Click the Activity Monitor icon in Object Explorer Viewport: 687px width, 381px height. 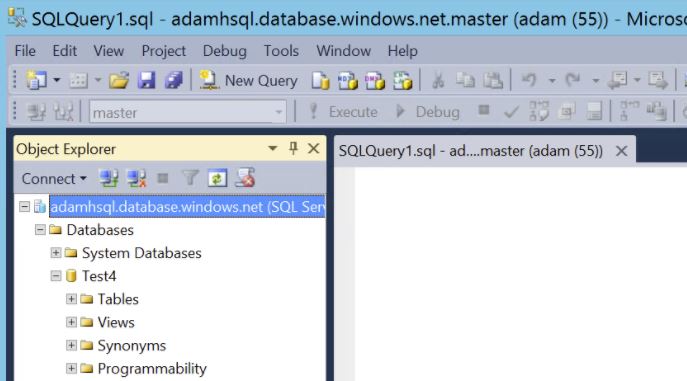pyautogui.click(x=245, y=178)
